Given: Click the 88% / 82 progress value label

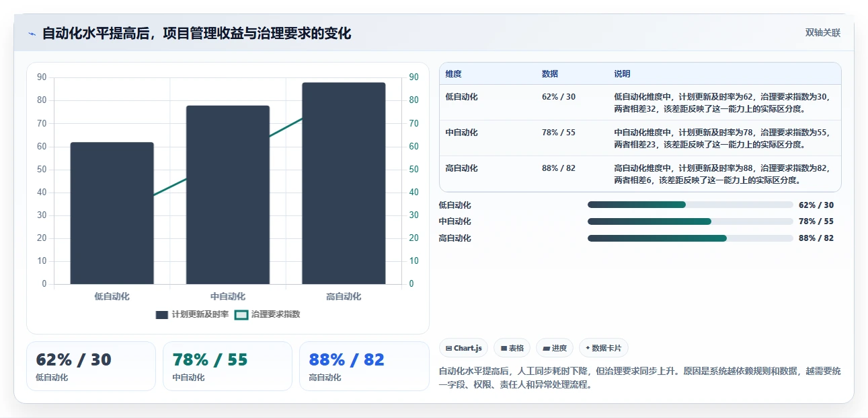Looking at the screenshot, I should (816, 238).
